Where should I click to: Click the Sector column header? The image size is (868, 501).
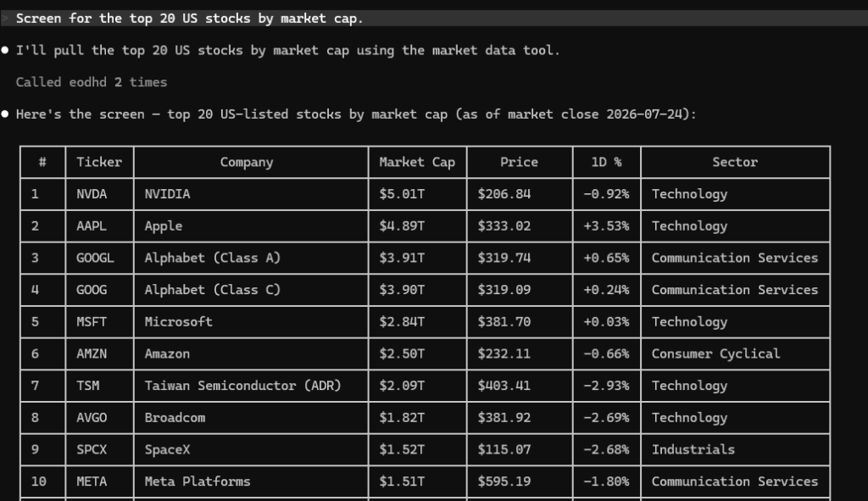click(735, 162)
